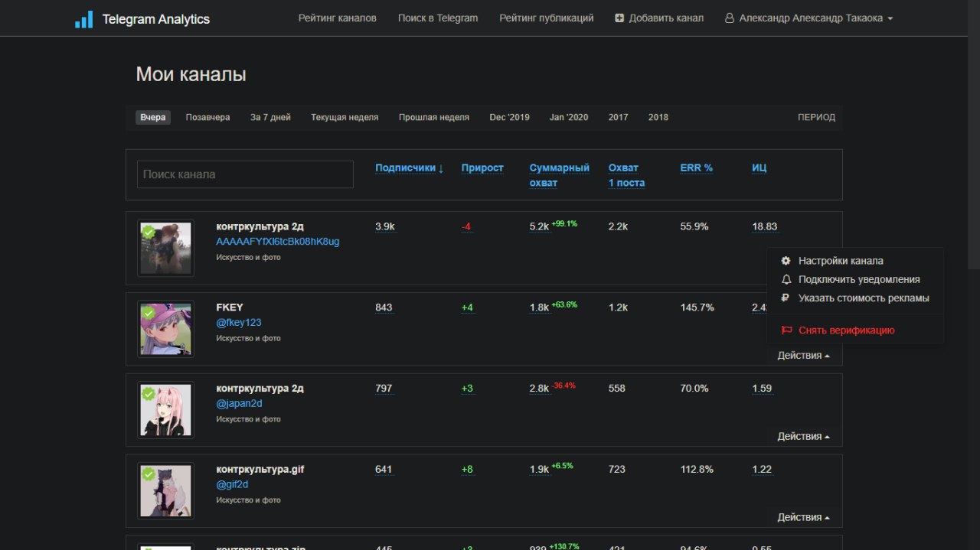This screenshot has width=980, height=550.
Task: Switch to Jan '2020 period tab
Action: coord(569,118)
